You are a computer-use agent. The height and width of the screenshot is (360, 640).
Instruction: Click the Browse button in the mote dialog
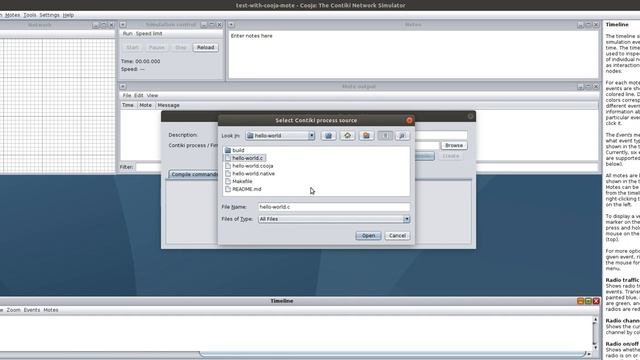click(454, 145)
